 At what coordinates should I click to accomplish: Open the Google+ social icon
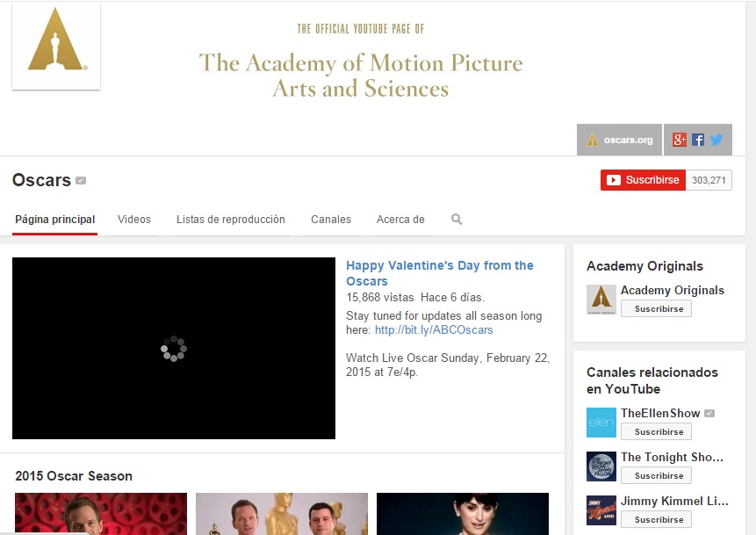(680, 140)
